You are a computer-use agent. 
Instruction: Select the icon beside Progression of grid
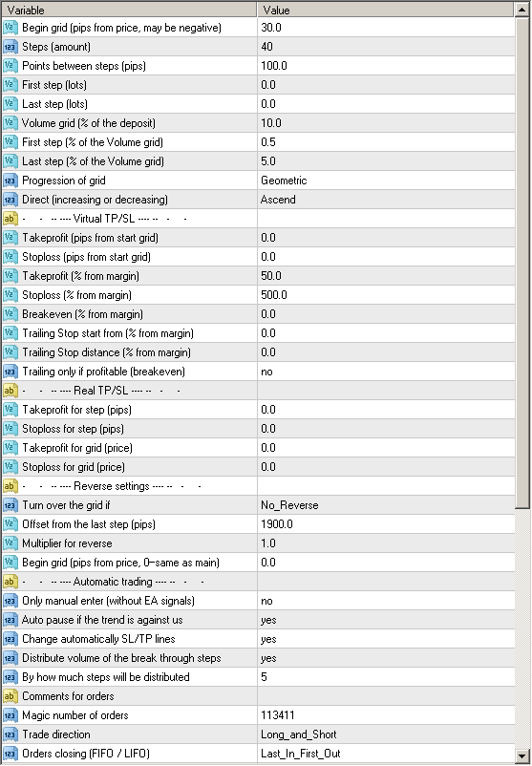pyautogui.click(x=11, y=181)
